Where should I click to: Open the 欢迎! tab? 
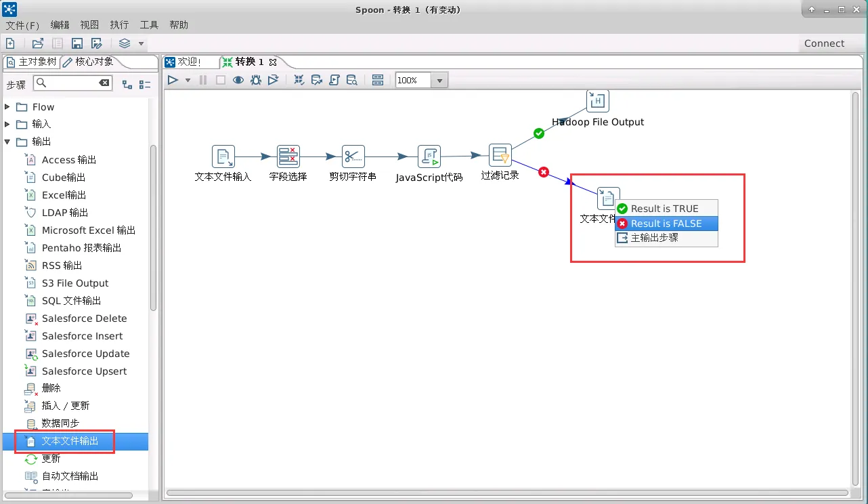(x=183, y=62)
